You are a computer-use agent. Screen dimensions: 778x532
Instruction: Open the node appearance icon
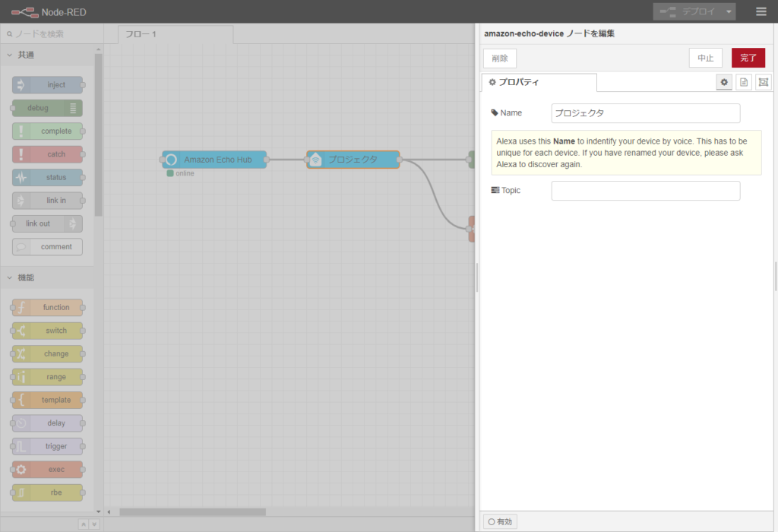point(764,82)
